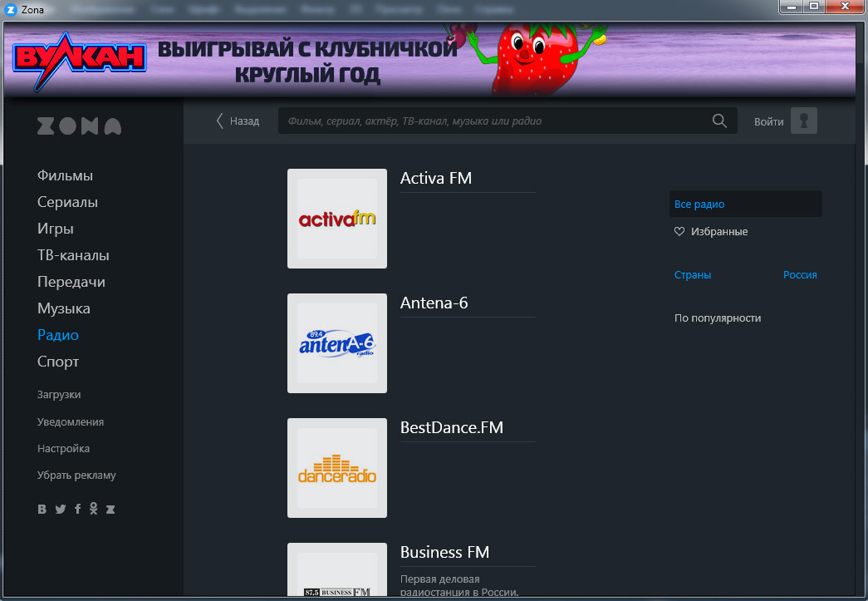Image resolution: width=868 pixels, height=601 pixels.
Task: Select the Все радио filter
Action: click(x=745, y=204)
